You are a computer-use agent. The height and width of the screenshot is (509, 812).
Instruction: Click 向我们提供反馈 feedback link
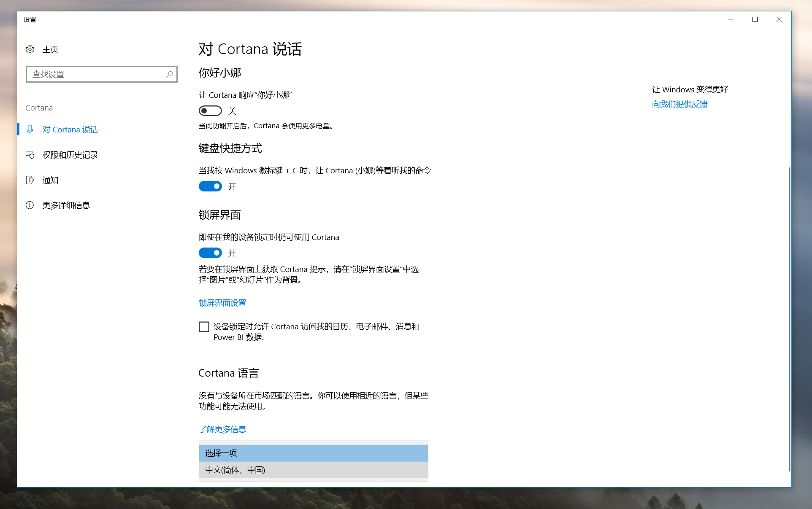coord(679,104)
